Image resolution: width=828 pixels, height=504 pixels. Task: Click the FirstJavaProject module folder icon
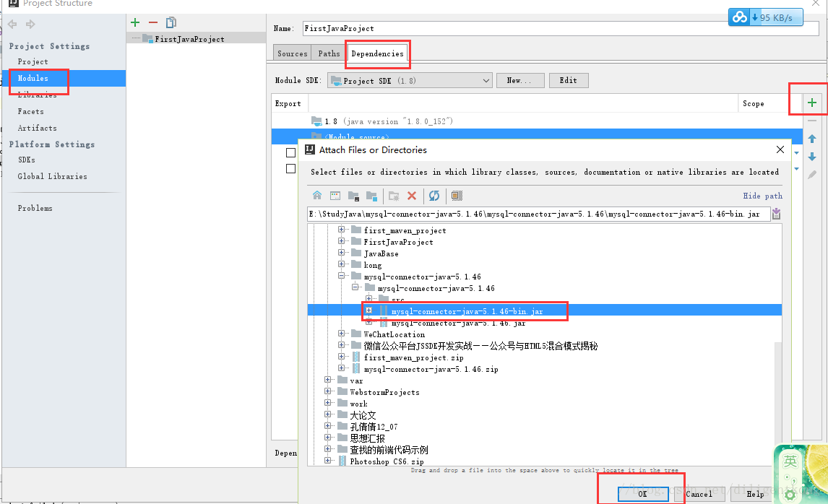[147, 39]
